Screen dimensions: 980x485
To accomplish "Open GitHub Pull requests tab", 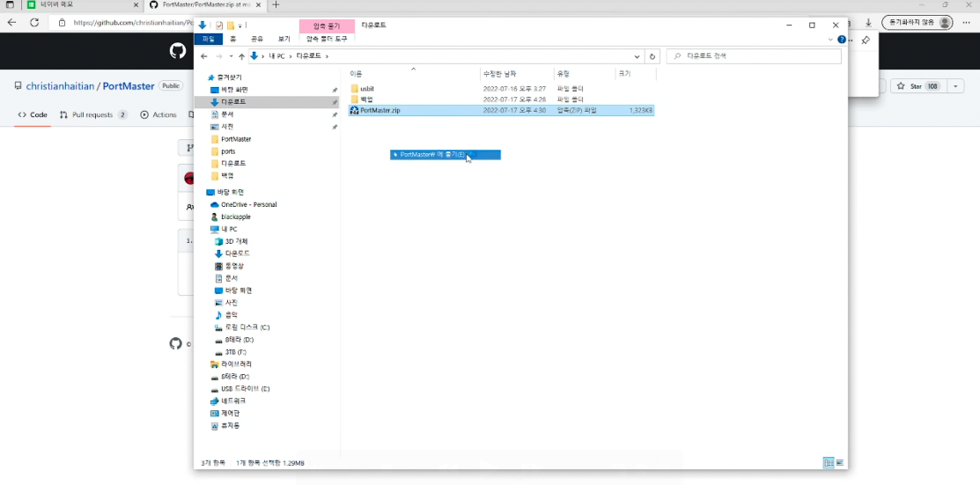I will (92, 115).
